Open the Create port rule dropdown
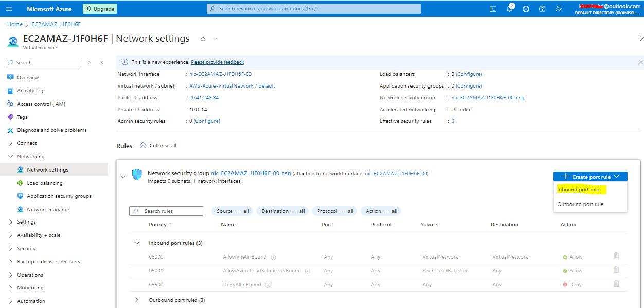The image size is (644, 308). pyautogui.click(x=590, y=177)
